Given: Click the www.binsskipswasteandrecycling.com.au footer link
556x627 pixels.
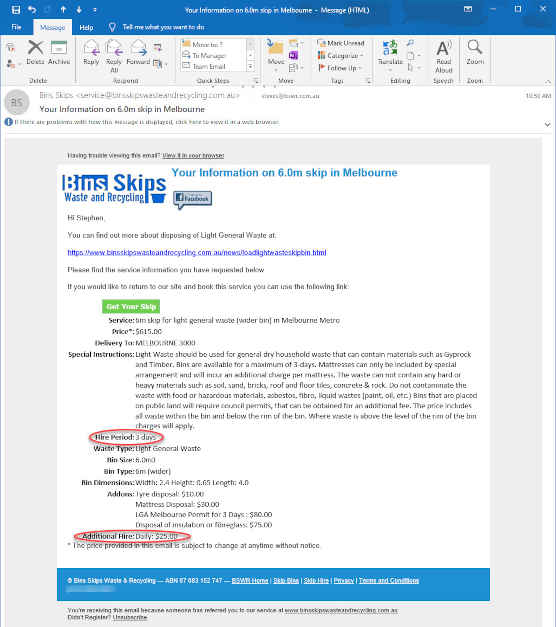Looking at the screenshot, I should click(x=341, y=611).
